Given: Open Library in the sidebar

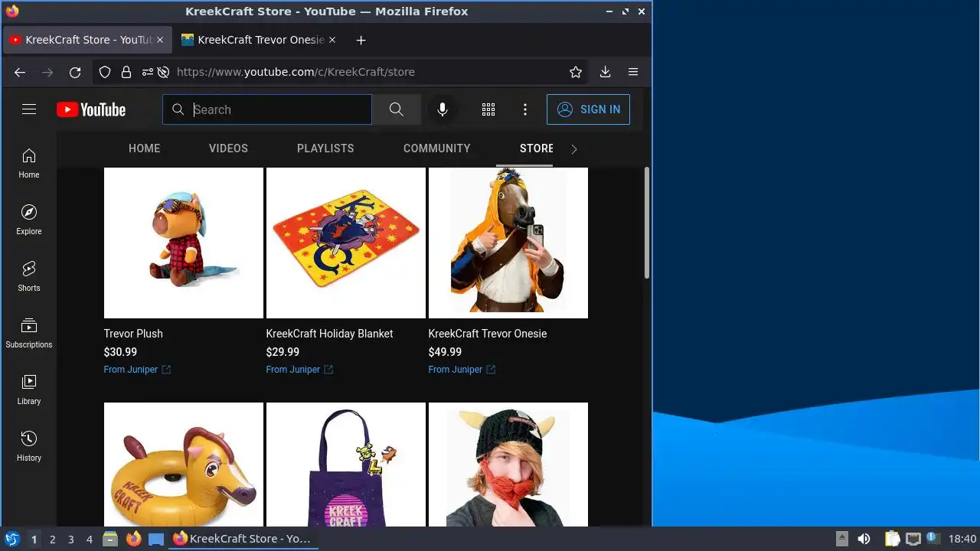Looking at the screenshot, I should coord(29,390).
